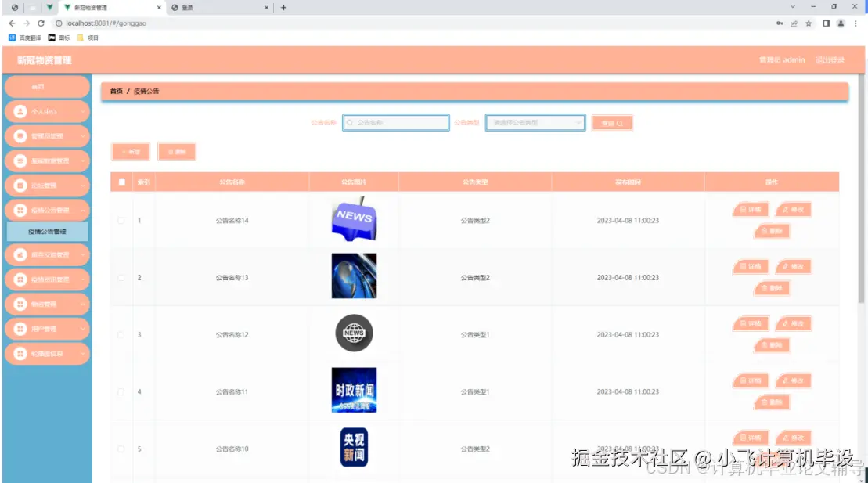Click the round NEWS globe image of 公告名称12

pyautogui.click(x=355, y=333)
